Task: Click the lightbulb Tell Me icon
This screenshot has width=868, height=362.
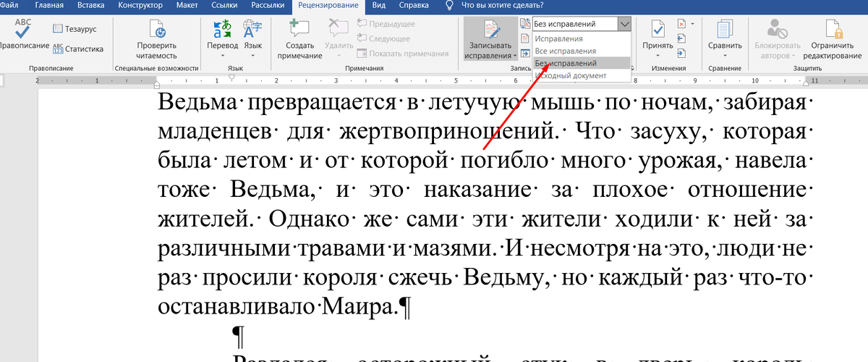Action: tap(448, 5)
